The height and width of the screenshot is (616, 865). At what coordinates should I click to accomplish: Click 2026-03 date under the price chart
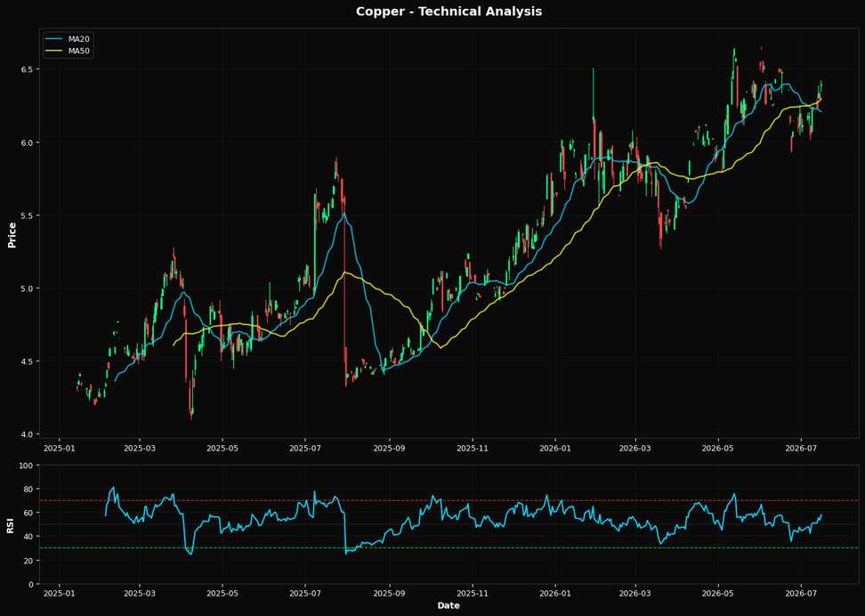pos(635,449)
